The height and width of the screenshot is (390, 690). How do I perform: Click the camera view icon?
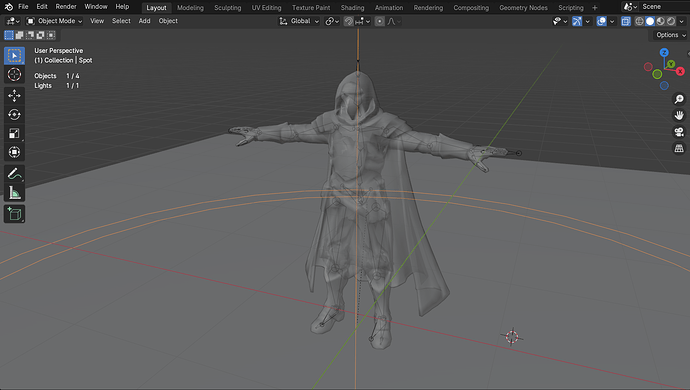click(x=679, y=132)
